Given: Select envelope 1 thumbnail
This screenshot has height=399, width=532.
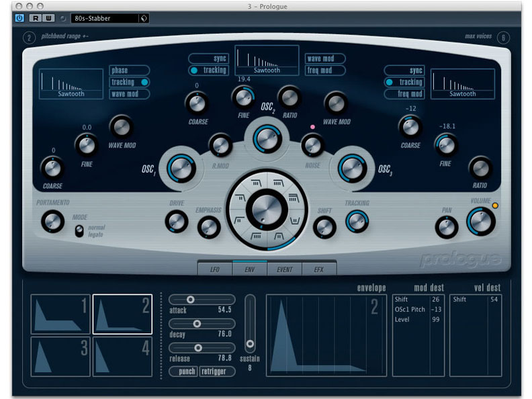Looking at the screenshot, I should tap(60, 314).
